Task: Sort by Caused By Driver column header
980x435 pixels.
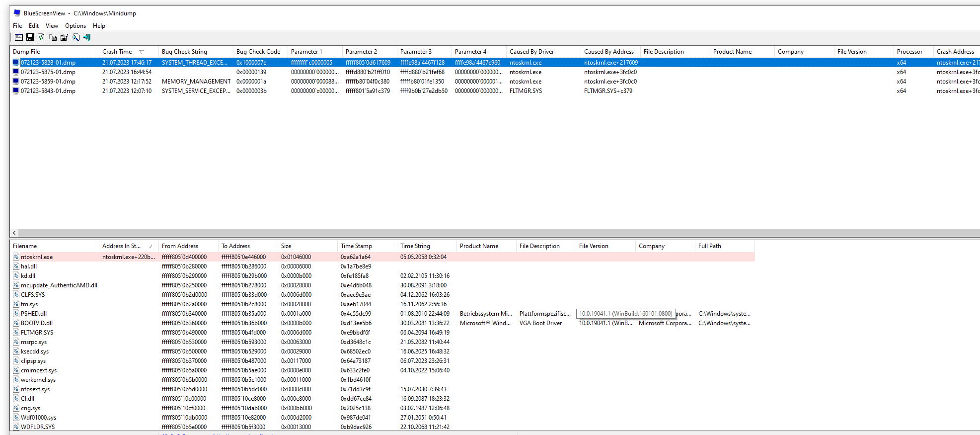Action: (x=544, y=52)
